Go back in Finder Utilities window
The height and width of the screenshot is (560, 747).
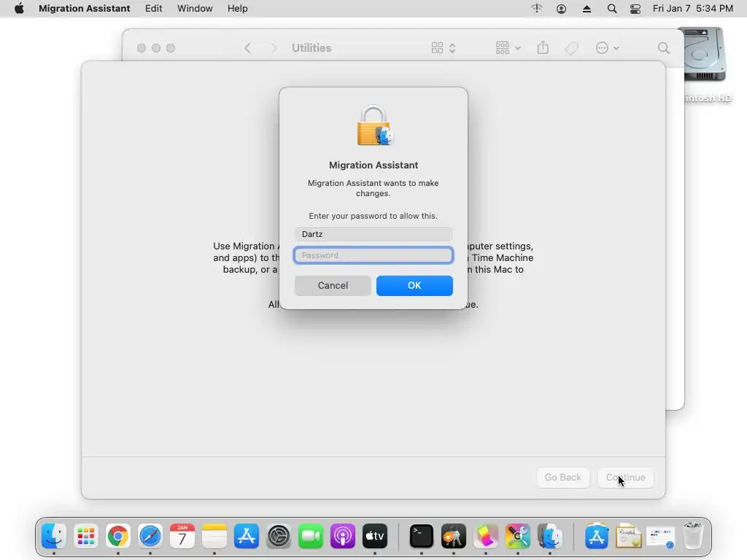(247, 48)
